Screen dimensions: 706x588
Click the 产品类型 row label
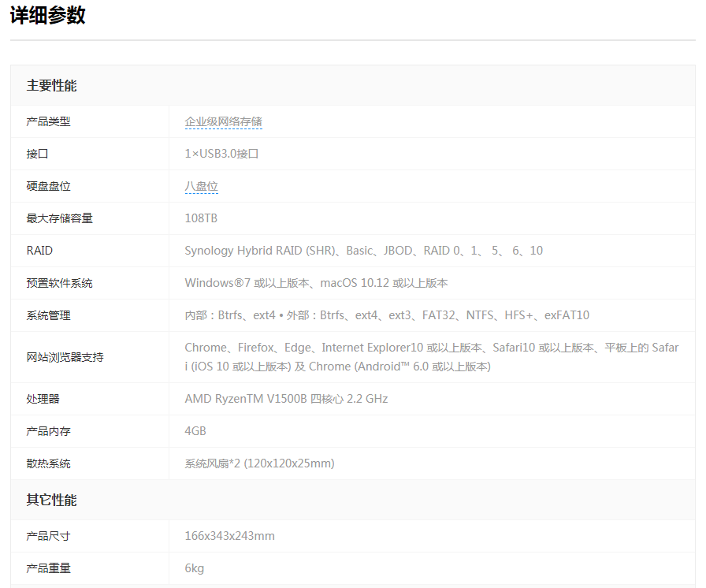click(x=48, y=121)
